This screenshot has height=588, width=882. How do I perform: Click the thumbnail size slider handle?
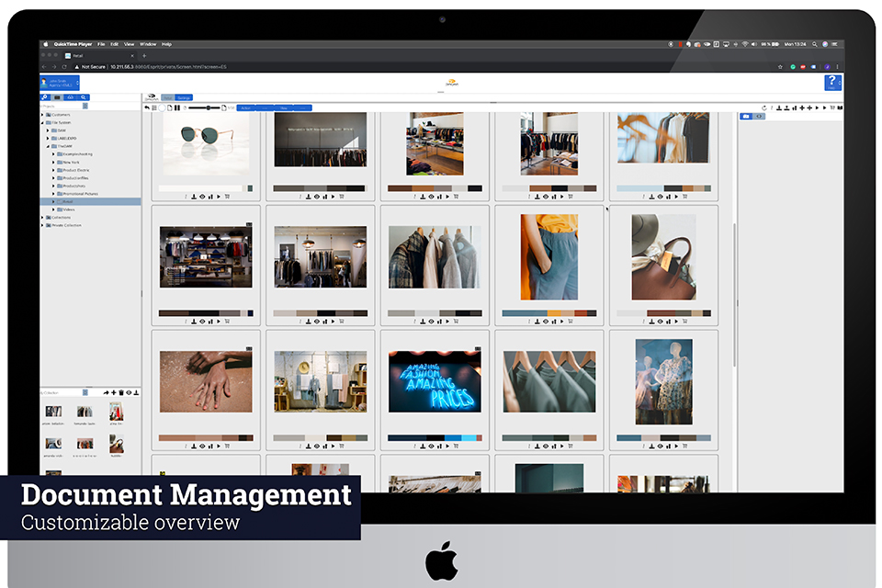tap(209, 107)
